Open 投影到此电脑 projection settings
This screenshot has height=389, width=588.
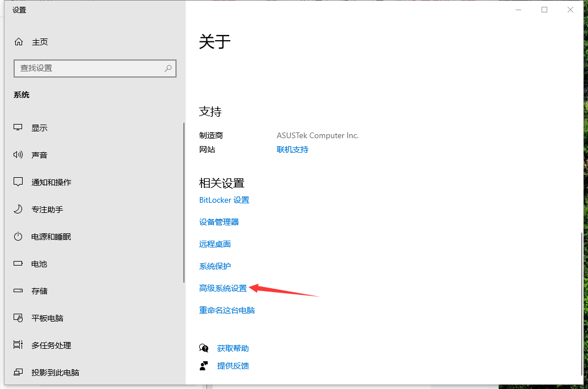pos(19,372)
